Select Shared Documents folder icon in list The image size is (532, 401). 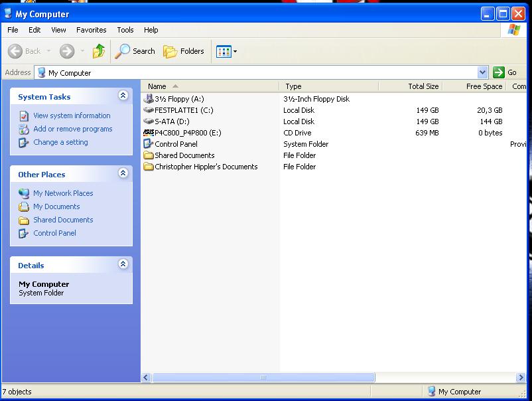click(149, 155)
